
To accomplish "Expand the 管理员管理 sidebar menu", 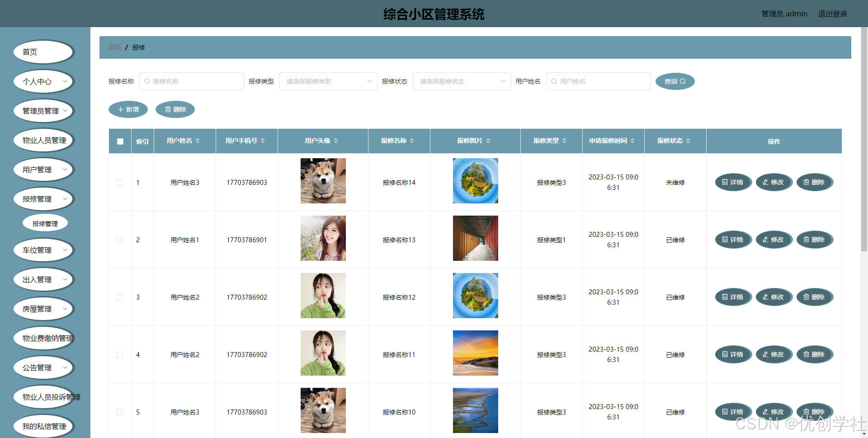I will tap(43, 111).
